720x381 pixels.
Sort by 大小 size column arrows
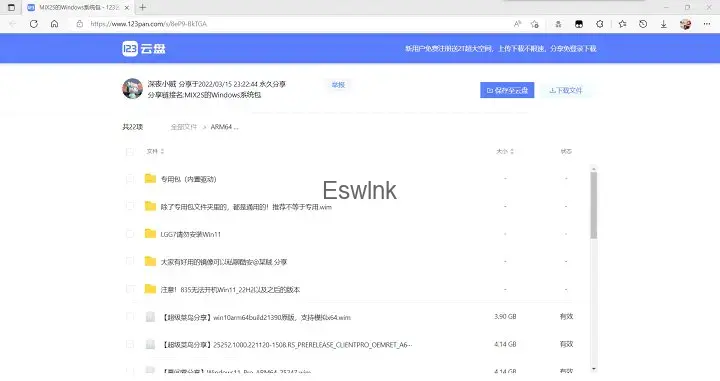(512, 151)
